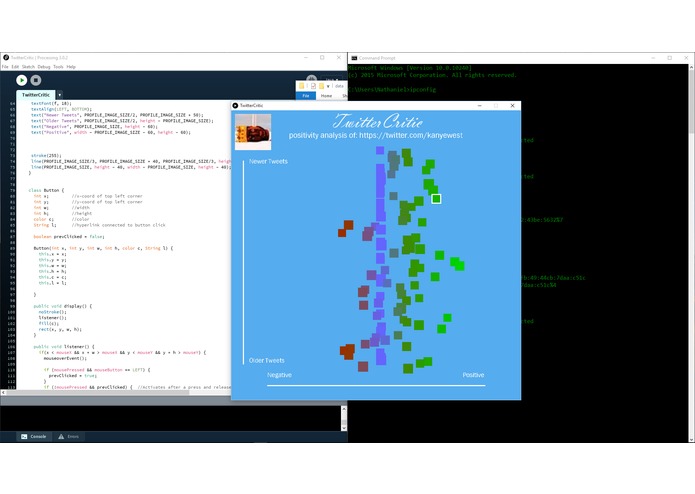695x494 pixels.
Task: Click the console scrollbar up arrow
Action: pos(344,409)
